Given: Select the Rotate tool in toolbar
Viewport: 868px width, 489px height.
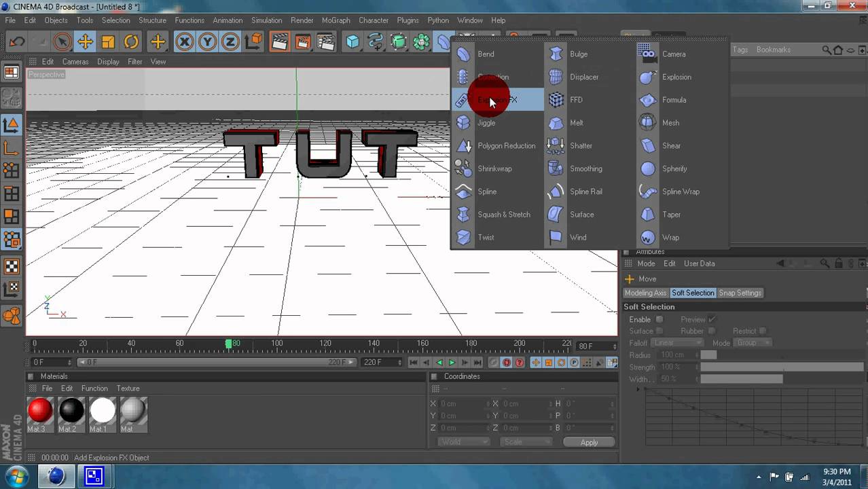Looking at the screenshot, I should (x=131, y=42).
